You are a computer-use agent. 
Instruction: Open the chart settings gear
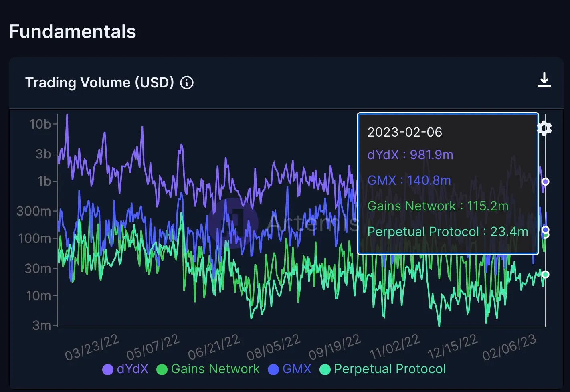click(x=544, y=129)
